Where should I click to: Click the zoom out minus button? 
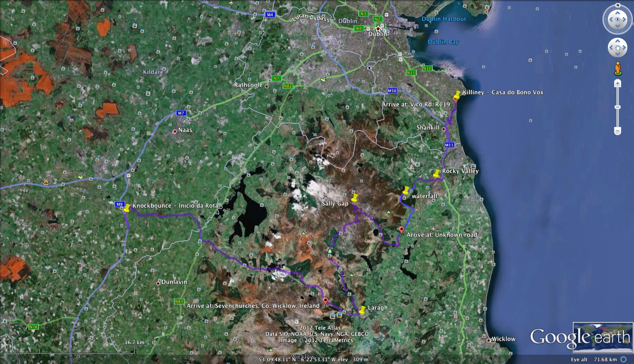(618, 131)
